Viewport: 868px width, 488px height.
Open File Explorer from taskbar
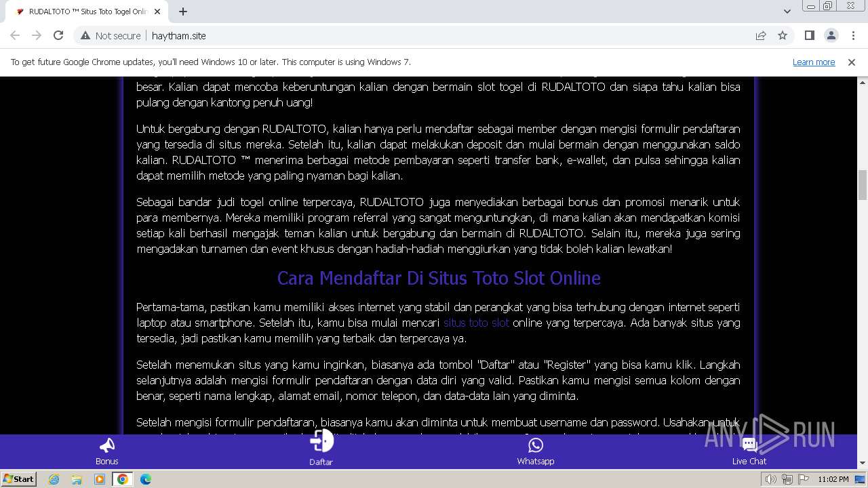coord(77,479)
